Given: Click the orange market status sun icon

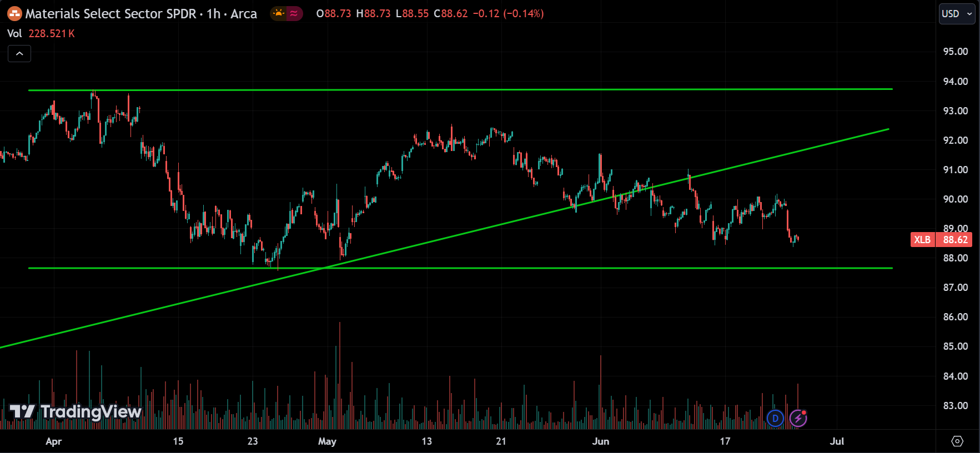Looking at the screenshot, I should pyautogui.click(x=279, y=13).
